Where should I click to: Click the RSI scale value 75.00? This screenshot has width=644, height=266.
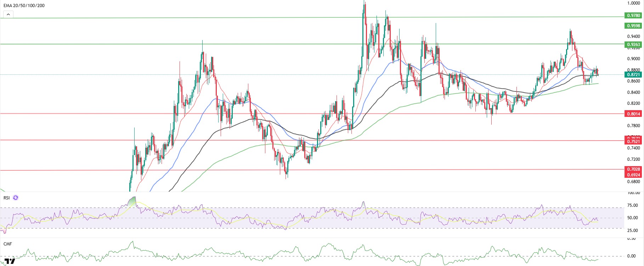632,205
